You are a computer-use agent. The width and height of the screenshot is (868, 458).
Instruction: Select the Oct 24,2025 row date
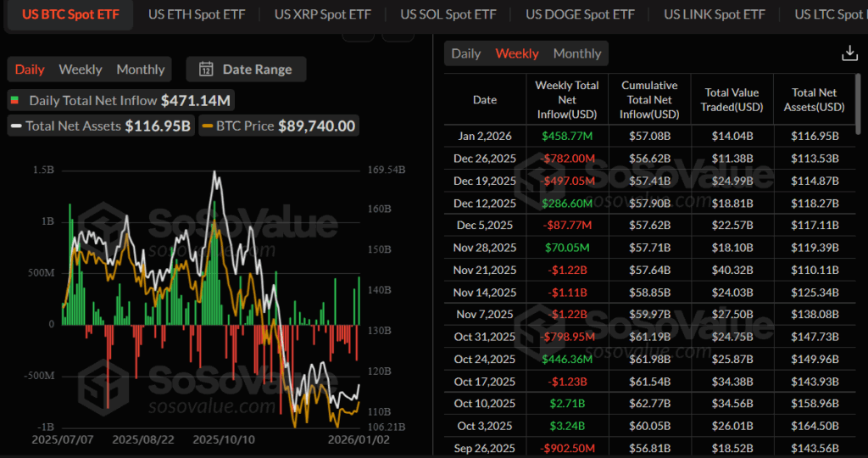tap(485, 359)
